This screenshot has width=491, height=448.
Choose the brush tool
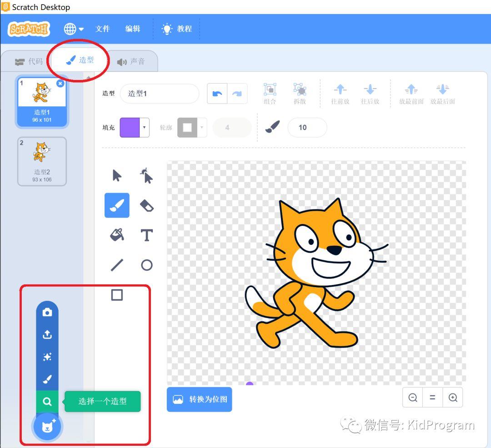coord(117,205)
